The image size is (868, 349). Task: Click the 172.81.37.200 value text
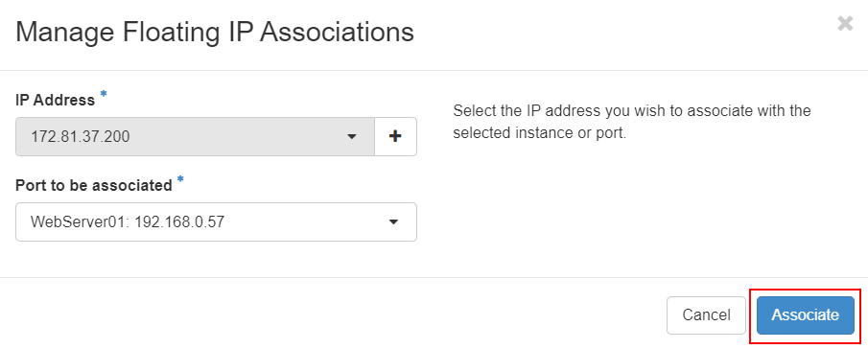click(x=81, y=136)
